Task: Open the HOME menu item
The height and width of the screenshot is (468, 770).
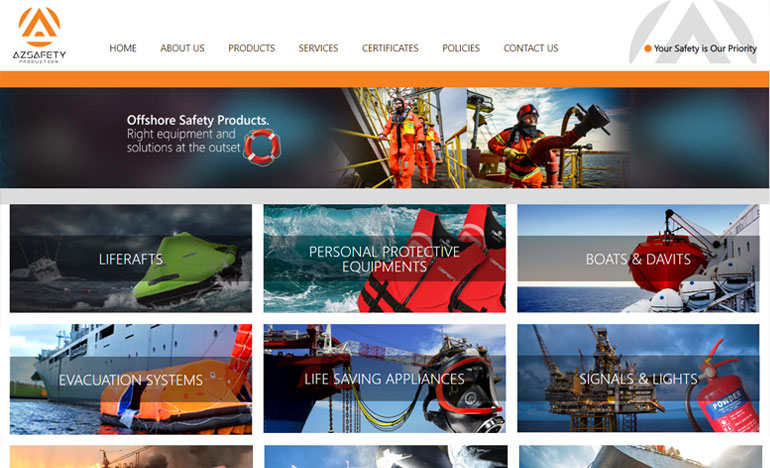Action: 123,48
